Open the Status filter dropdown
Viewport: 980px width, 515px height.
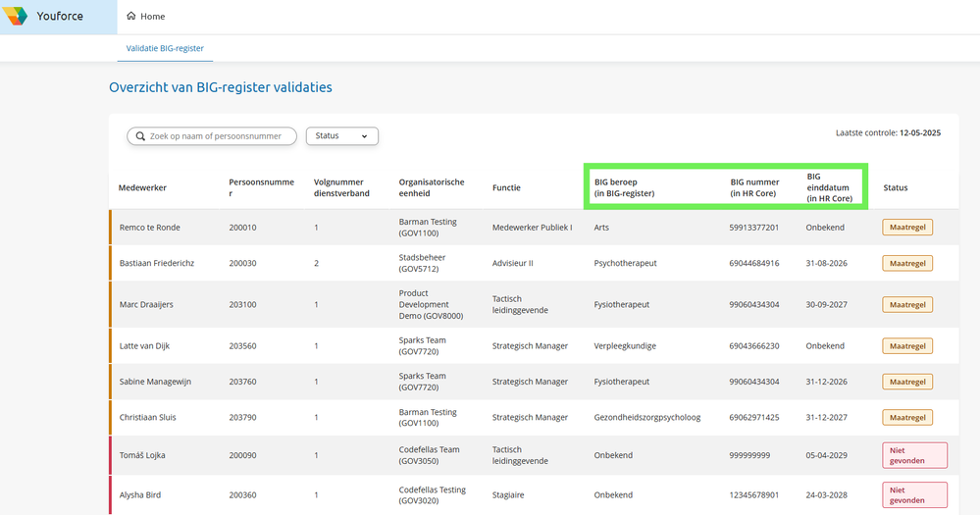[x=341, y=136]
